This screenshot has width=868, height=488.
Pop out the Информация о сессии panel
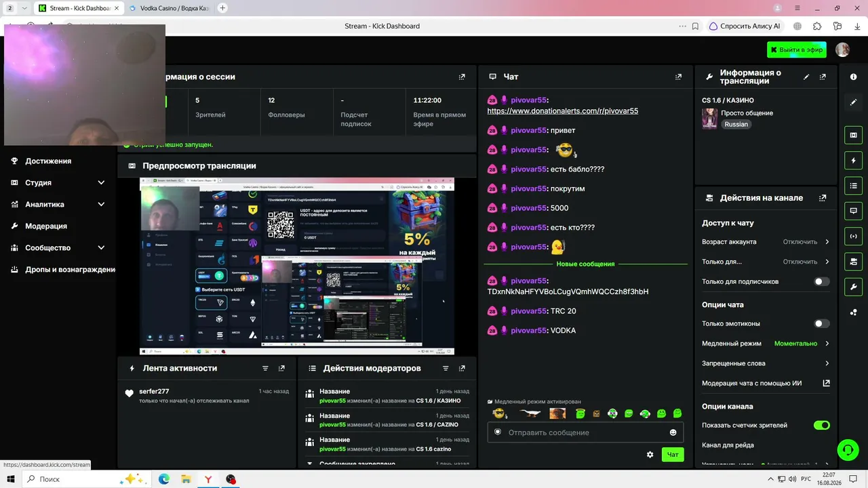pyautogui.click(x=462, y=77)
